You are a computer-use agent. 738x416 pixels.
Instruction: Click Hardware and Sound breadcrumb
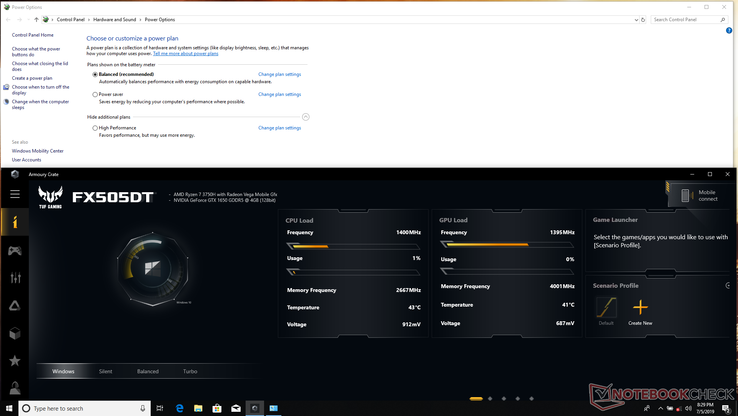point(114,20)
